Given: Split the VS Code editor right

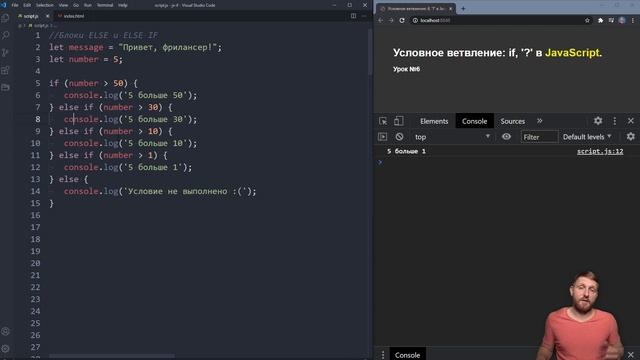Looking at the screenshot, I should (x=353, y=16).
